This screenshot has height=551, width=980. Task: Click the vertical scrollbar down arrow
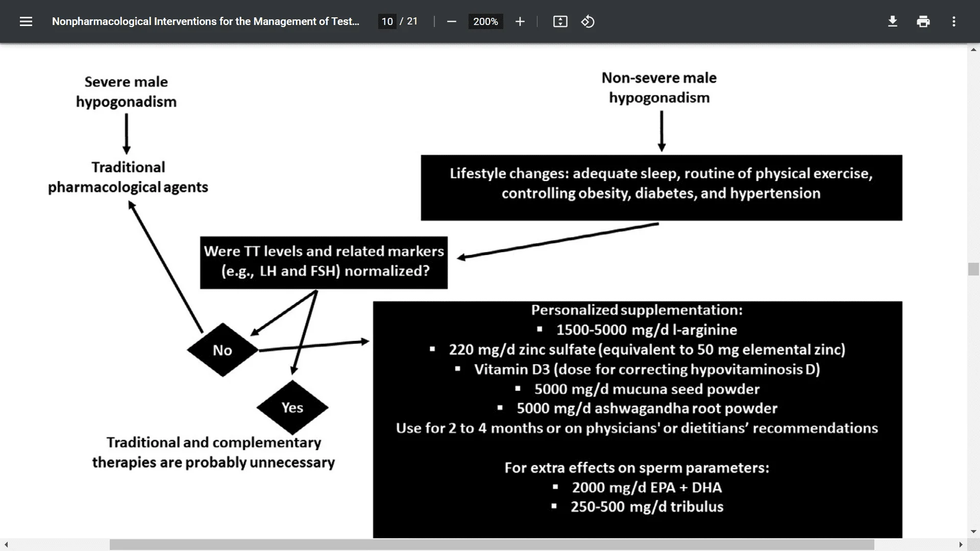point(973,532)
